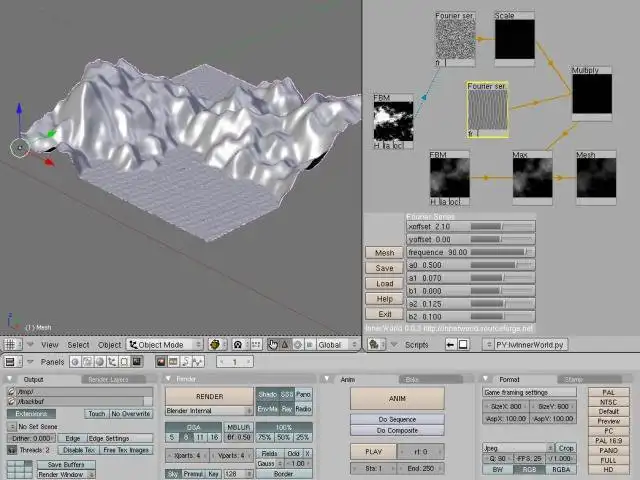The image size is (640, 480).
Task: Adjust the xoffset slider
Action: click(471, 226)
